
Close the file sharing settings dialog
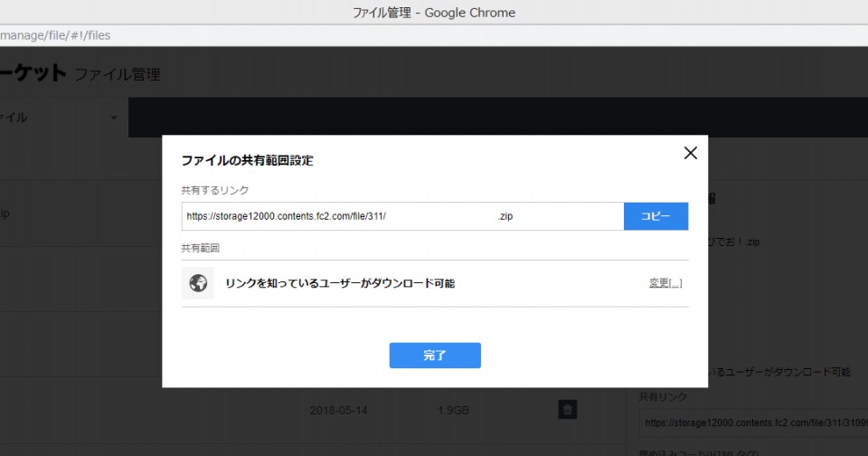click(x=691, y=153)
